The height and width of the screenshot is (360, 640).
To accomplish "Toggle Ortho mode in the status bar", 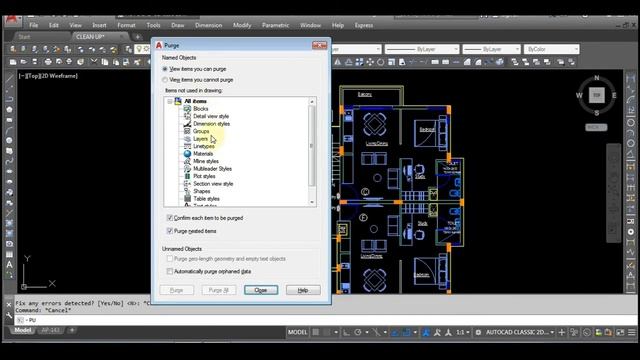I will point(346,332).
